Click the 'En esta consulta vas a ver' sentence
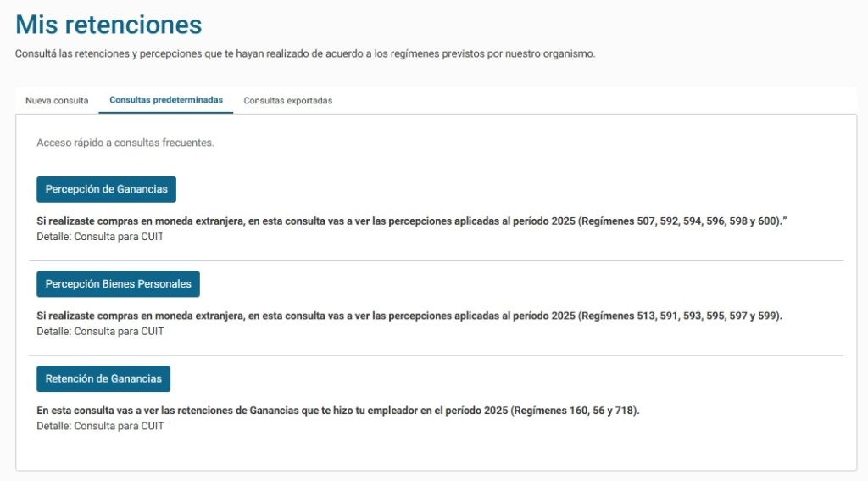Image resolution: width=868 pixels, height=481 pixels. point(271,411)
